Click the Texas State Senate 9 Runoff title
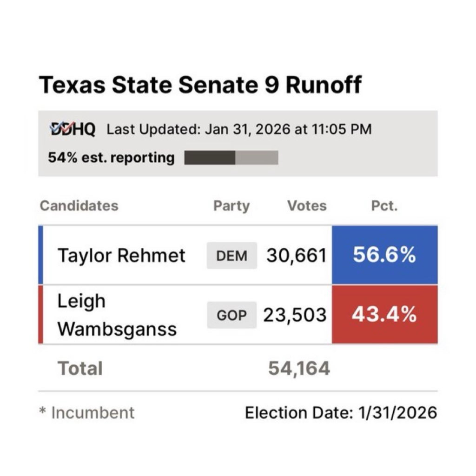 coord(200,86)
